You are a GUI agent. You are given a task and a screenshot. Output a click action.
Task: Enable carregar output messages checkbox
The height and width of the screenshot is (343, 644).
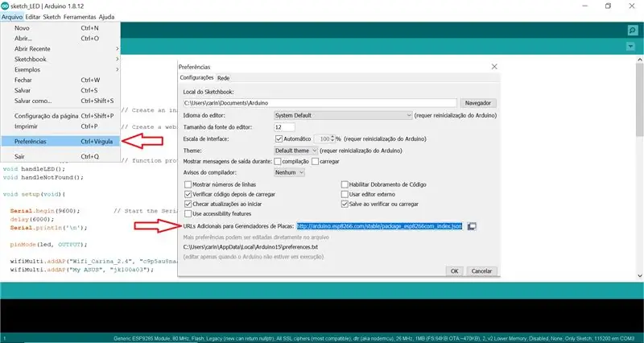click(315, 162)
